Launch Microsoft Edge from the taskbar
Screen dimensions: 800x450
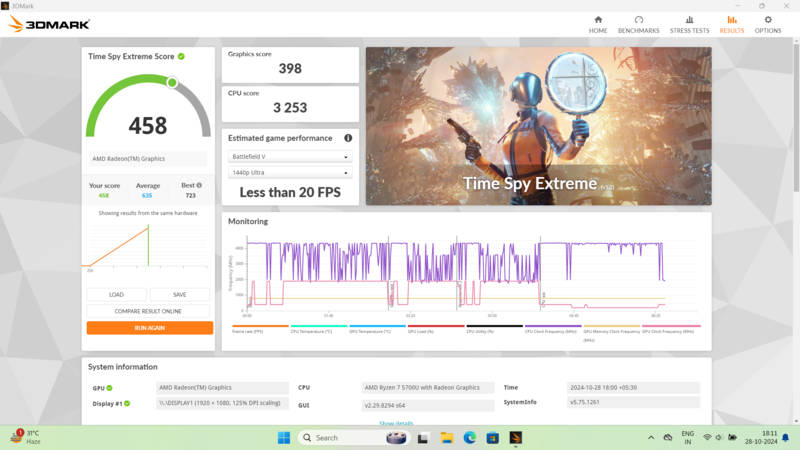click(469, 438)
